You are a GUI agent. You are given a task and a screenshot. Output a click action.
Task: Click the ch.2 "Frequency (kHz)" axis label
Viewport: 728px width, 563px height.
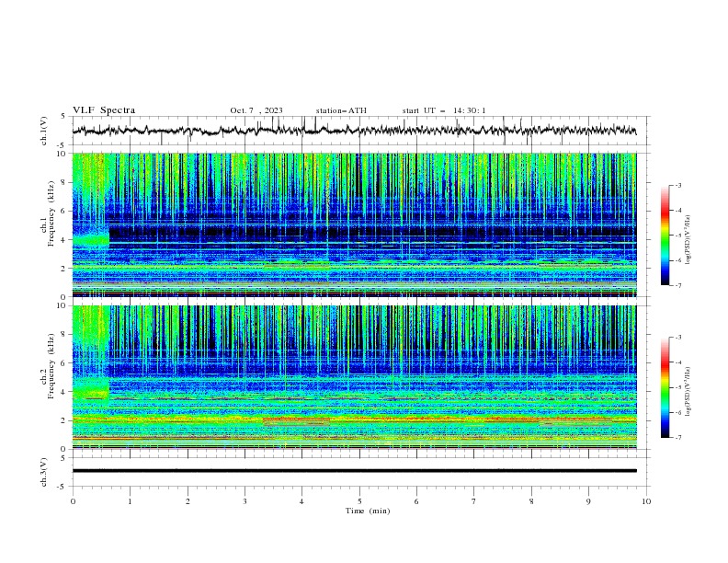point(51,365)
